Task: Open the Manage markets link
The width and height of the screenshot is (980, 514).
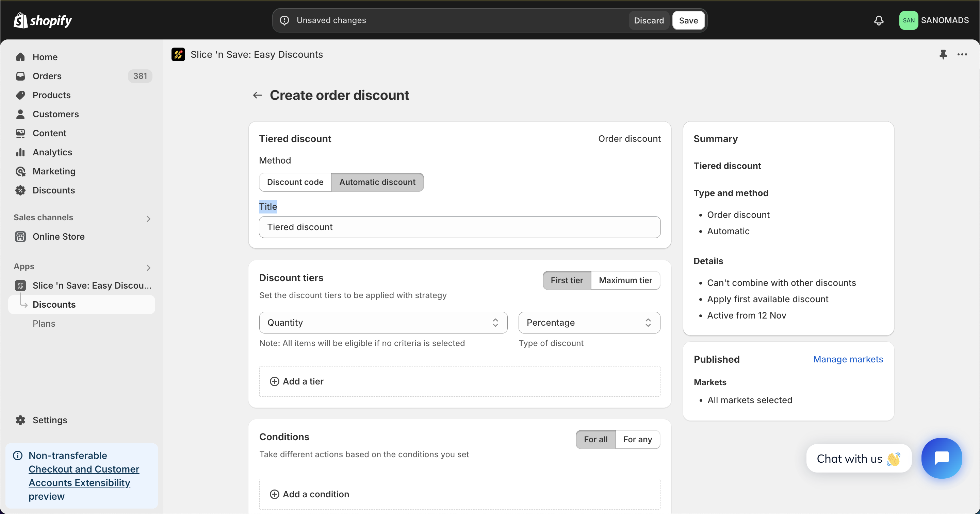Action: (848, 359)
